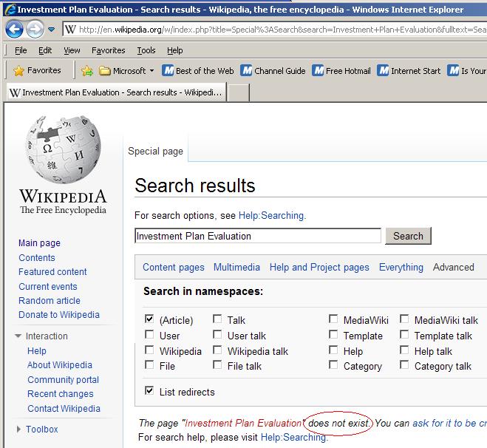Select the Help and Project pages profile

click(x=319, y=268)
